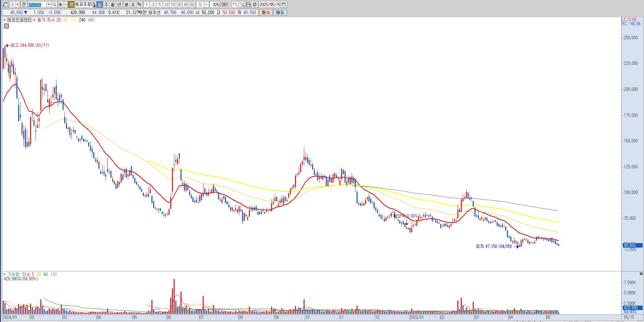Open stock code history dropdown
The width and height of the screenshot is (644, 322).
(x=49, y=4)
